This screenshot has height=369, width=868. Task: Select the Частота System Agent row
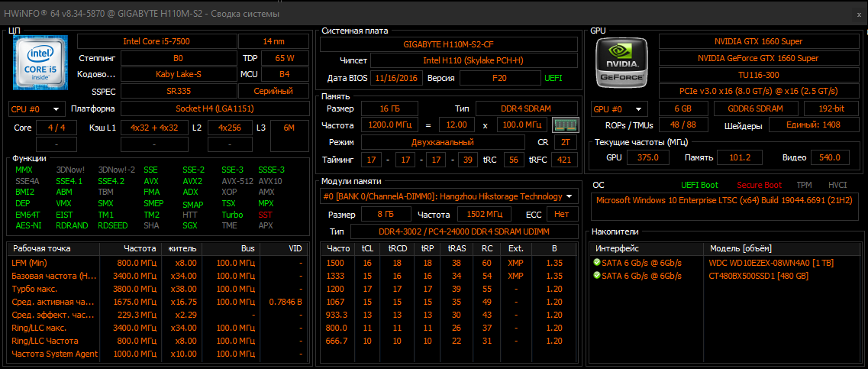158,354
